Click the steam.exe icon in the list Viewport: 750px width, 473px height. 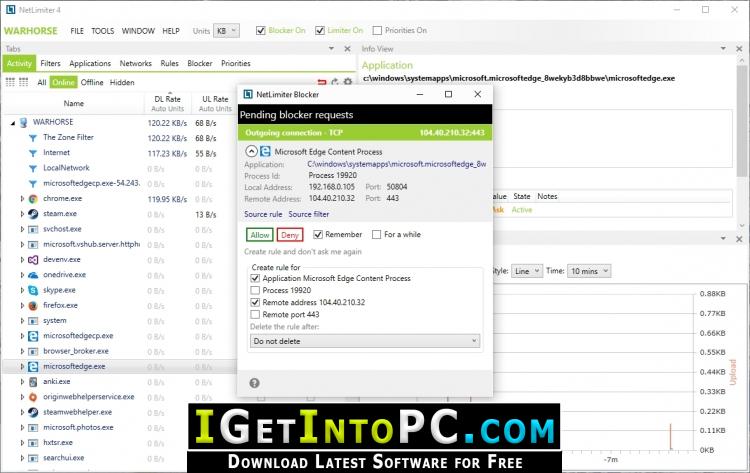(33, 214)
